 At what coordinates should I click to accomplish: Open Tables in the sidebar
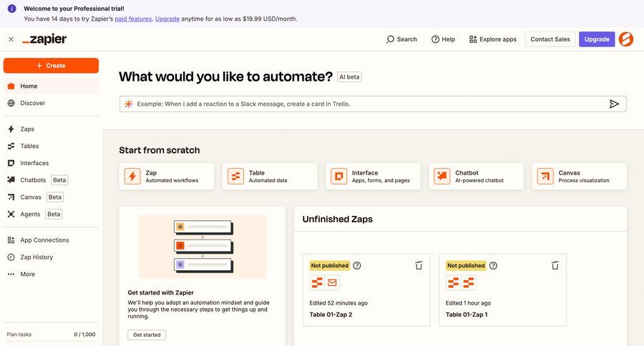coord(51,146)
